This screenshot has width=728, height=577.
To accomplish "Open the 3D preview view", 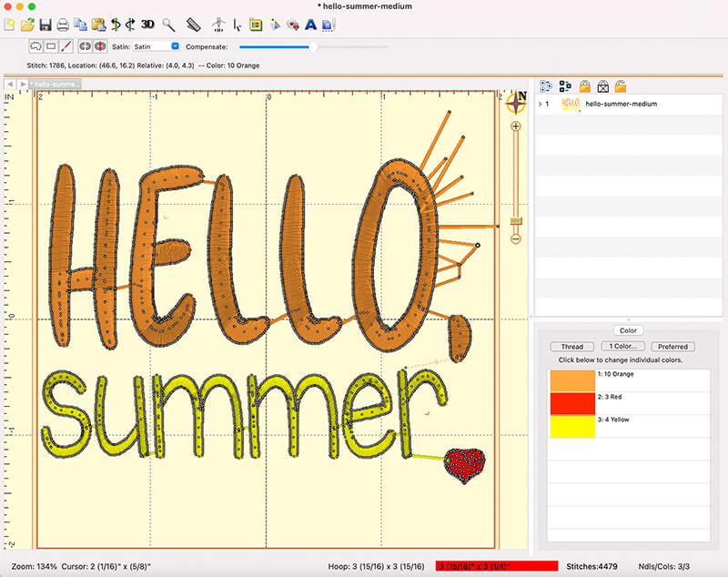I will [x=147, y=25].
